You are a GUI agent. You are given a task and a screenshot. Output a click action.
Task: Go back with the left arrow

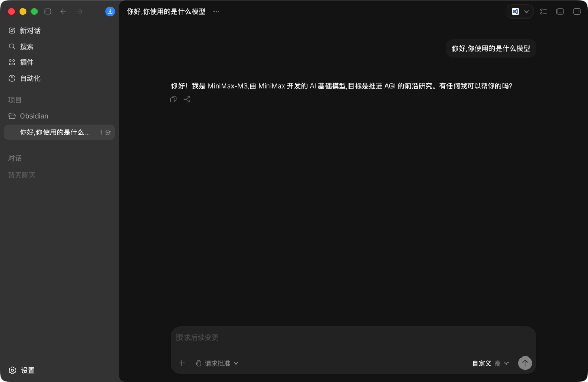click(63, 11)
